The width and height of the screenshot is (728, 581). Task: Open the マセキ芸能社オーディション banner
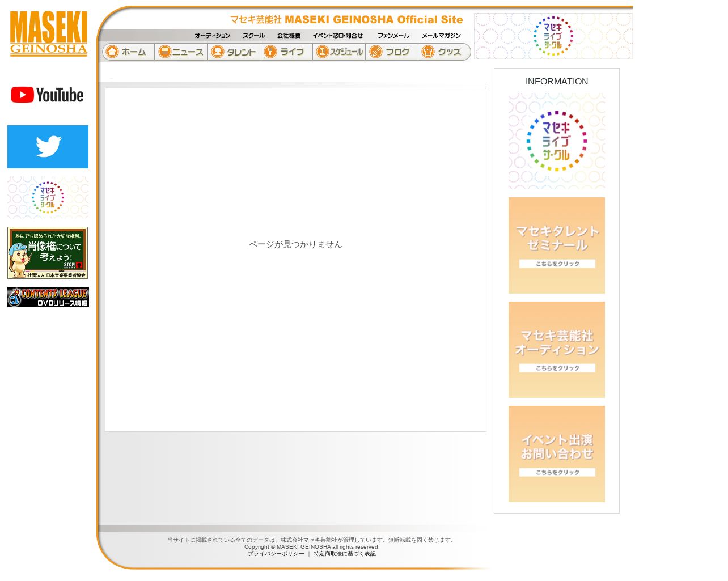pos(557,350)
